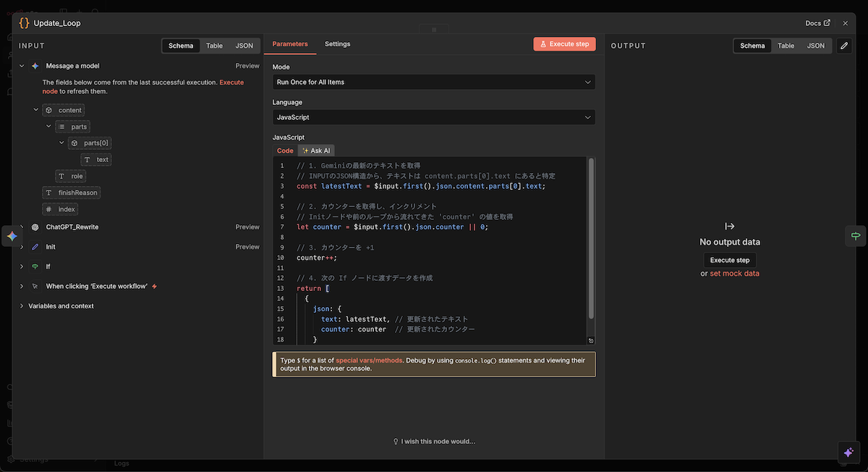Click the code editor expand corner icon
The width and height of the screenshot is (868, 472).
coord(591,340)
